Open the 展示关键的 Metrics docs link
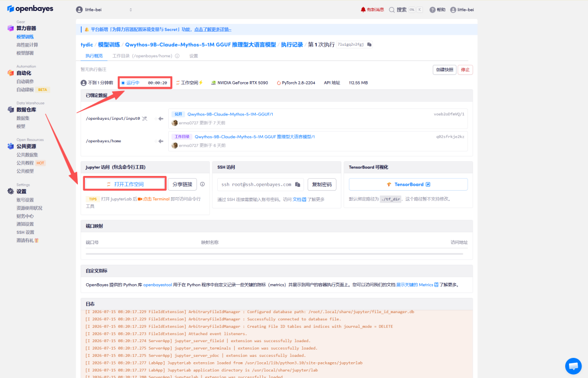 (x=417, y=285)
